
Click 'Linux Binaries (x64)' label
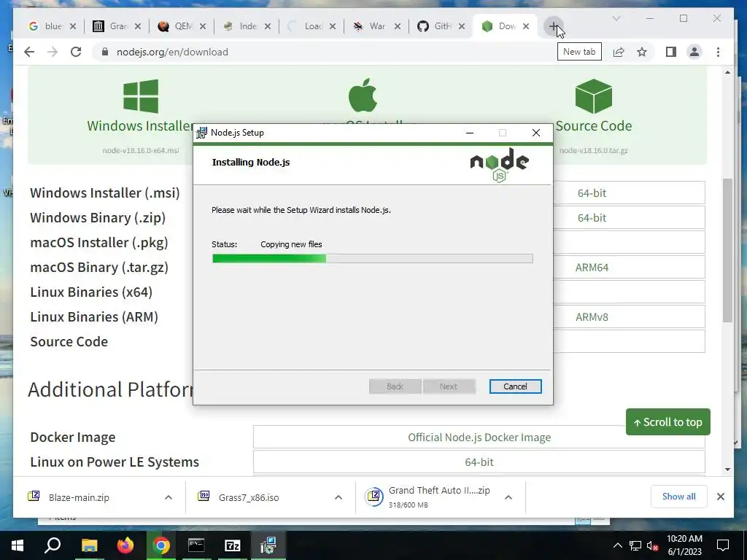point(91,292)
